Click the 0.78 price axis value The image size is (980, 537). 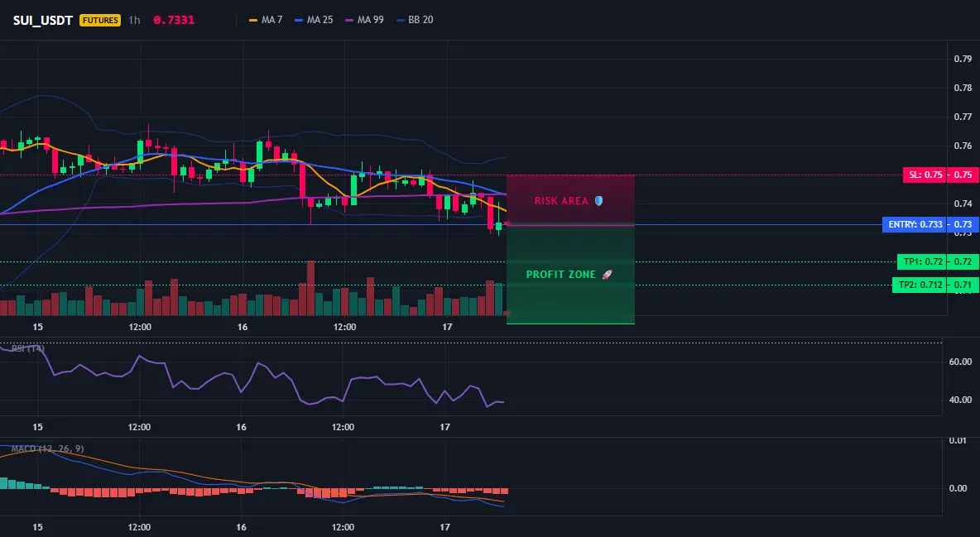pos(963,89)
